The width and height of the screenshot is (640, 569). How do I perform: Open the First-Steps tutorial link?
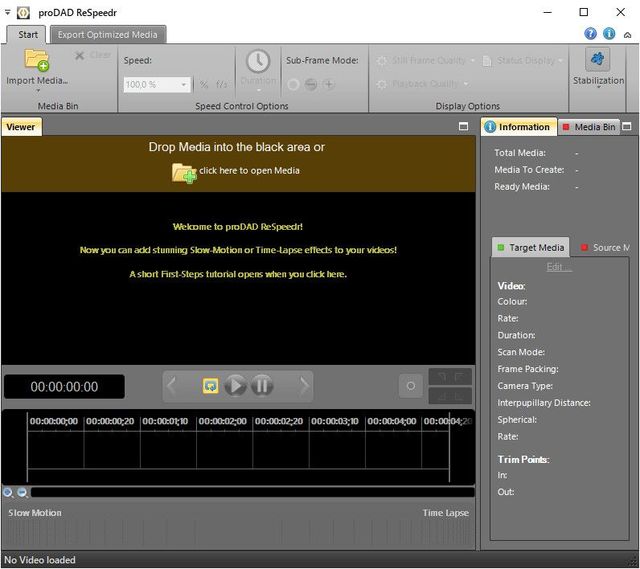(238, 274)
